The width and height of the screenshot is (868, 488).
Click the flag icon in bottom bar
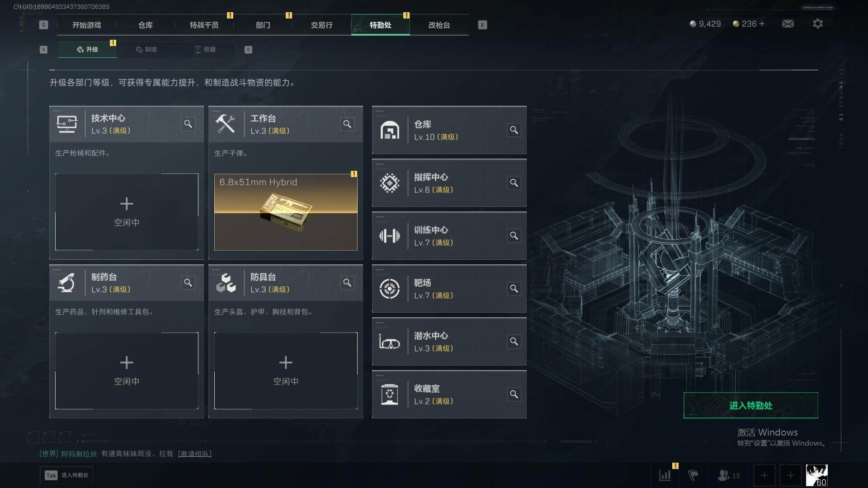[693, 475]
